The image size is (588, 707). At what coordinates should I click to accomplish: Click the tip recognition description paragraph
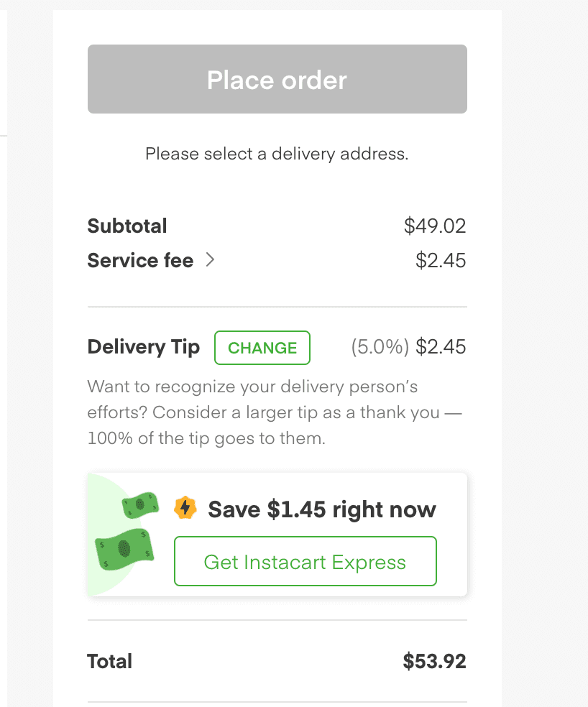(x=275, y=412)
